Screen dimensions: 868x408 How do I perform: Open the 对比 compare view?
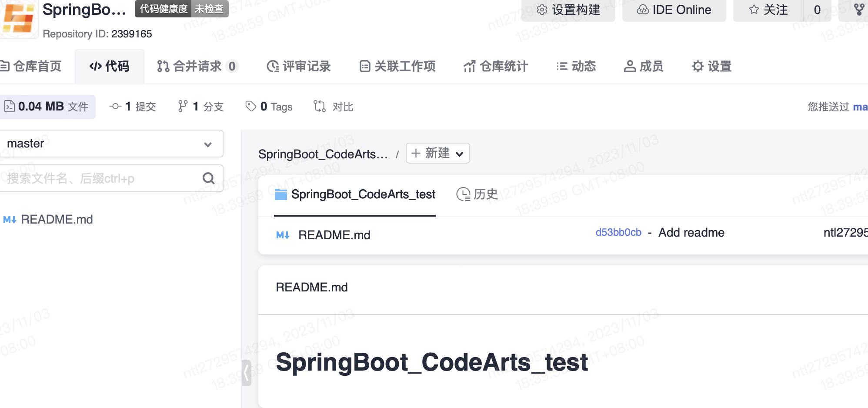tap(334, 107)
